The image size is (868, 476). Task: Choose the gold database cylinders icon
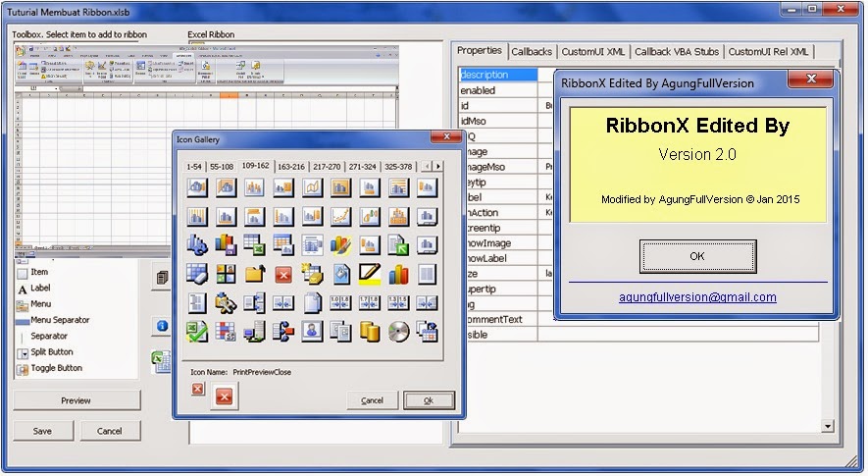coord(370,332)
